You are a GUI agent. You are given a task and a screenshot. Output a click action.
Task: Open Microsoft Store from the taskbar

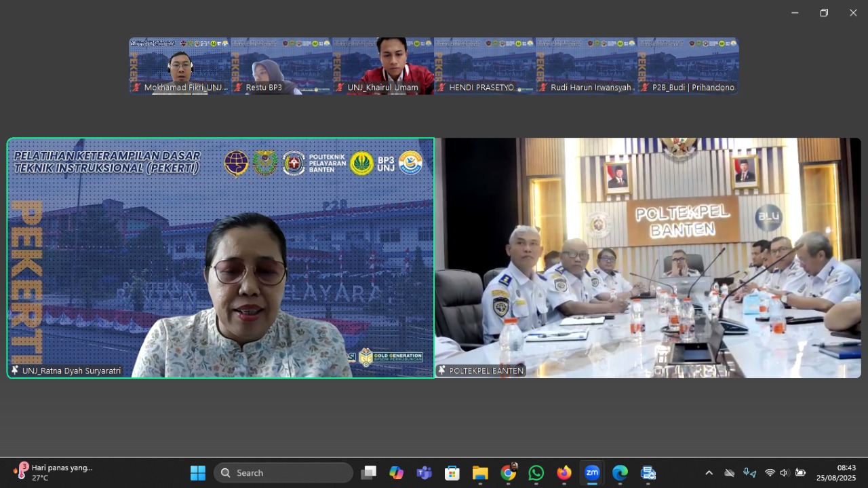(x=452, y=473)
